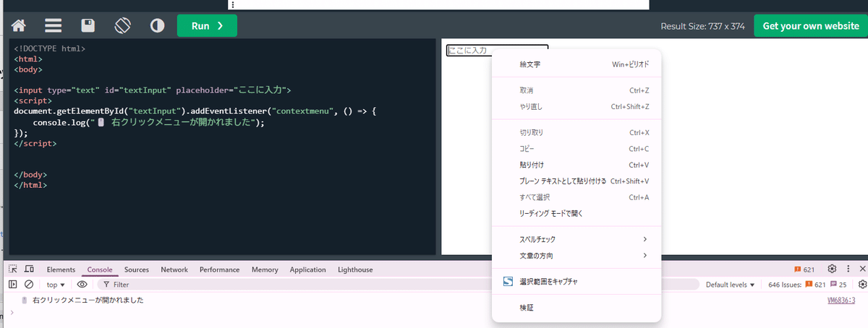The image size is (868, 328).
Task: Toggle the device toolbar icon in DevTools
Action: point(30,269)
